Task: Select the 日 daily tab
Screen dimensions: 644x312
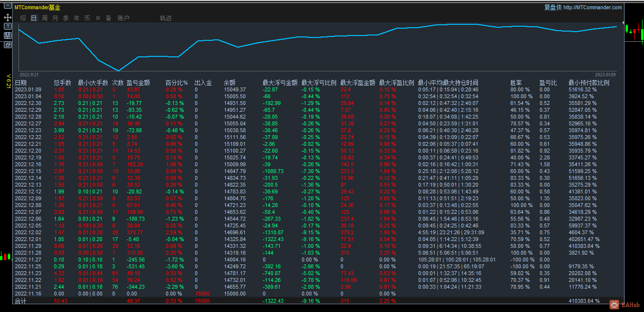Action: point(34,18)
